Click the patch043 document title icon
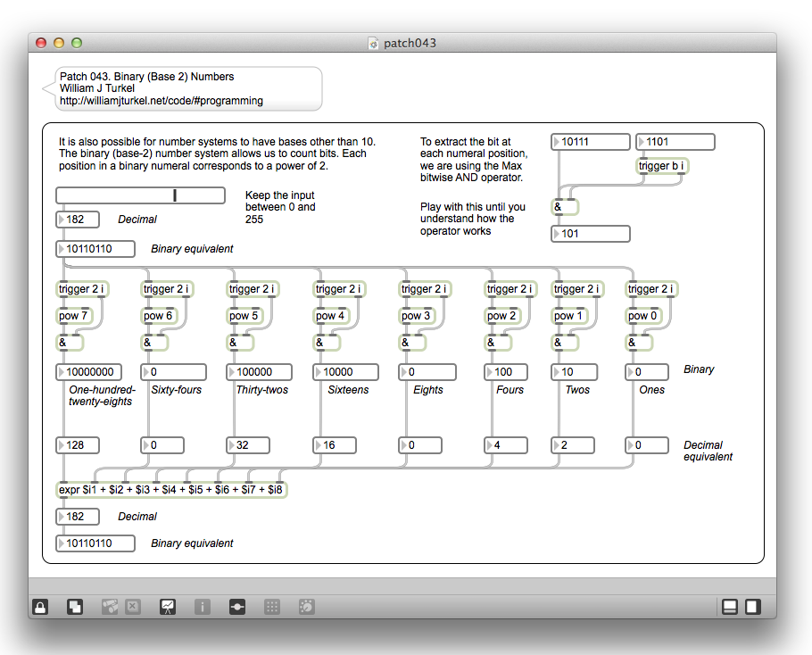 click(374, 43)
